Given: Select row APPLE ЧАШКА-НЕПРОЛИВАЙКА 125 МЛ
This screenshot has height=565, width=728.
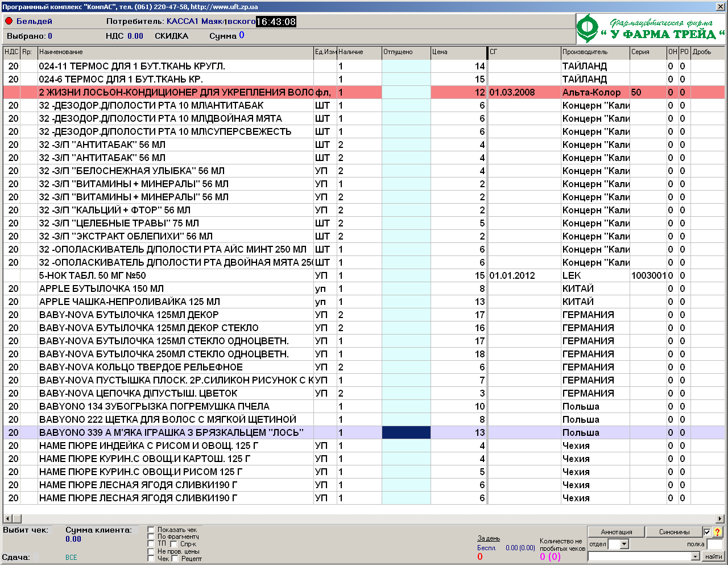Looking at the screenshot, I should (x=364, y=302).
